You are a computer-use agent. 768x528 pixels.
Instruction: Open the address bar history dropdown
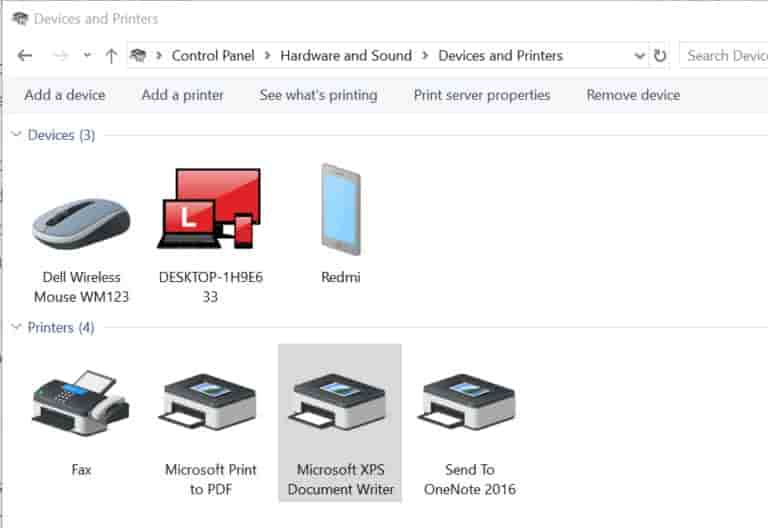point(639,56)
